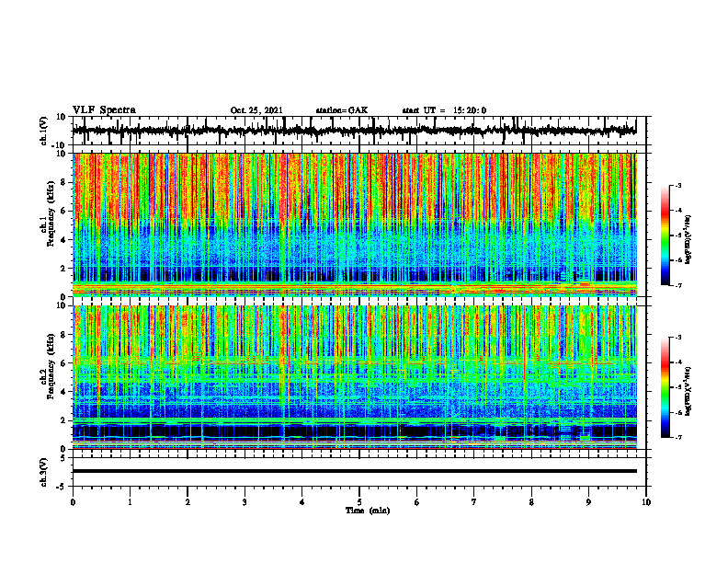Click the "-7" label on ch.2 colorbar
The width and height of the screenshot is (728, 563).
coord(677,437)
